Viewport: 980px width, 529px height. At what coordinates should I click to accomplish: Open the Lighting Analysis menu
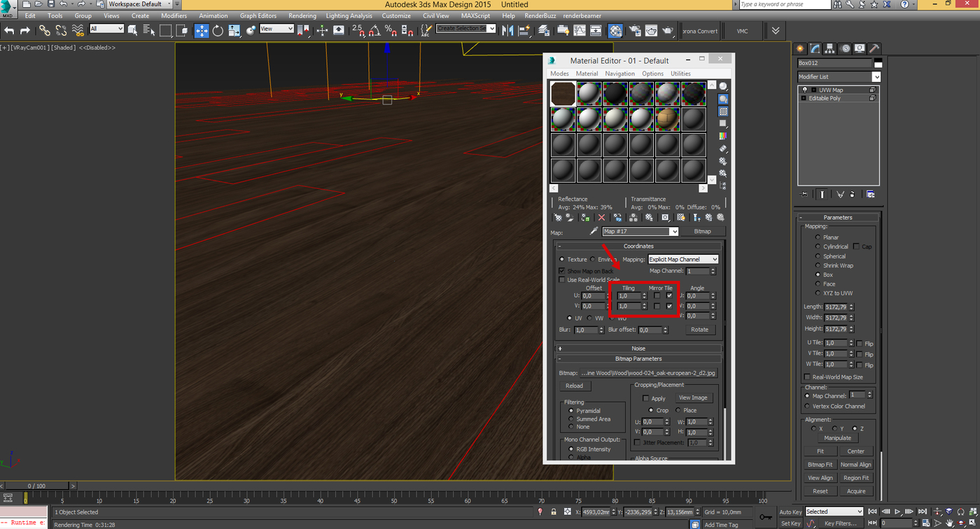(349, 15)
